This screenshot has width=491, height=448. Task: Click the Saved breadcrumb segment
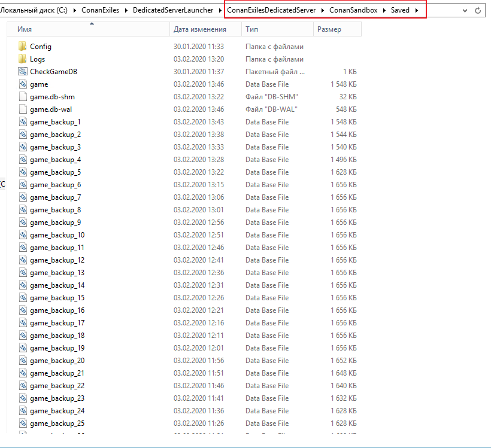(400, 10)
